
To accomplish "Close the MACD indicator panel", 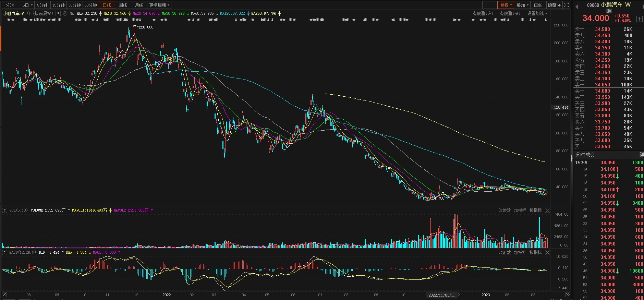I will pos(547,253).
